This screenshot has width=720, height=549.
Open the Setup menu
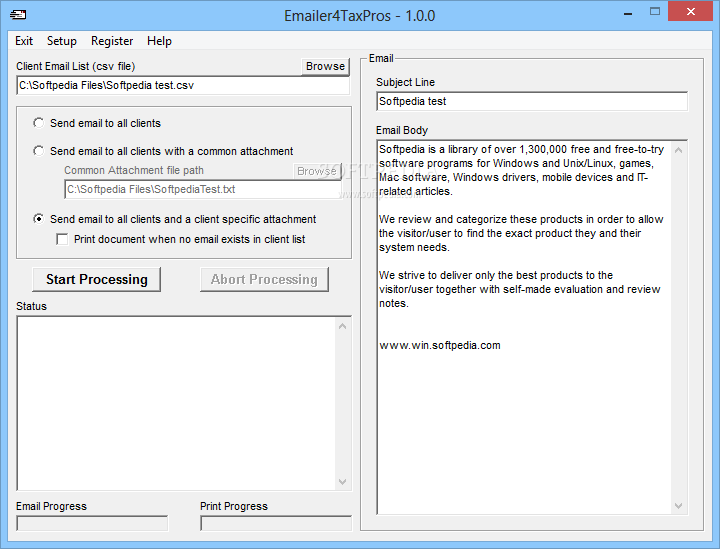pyautogui.click(x=62, y=41)
